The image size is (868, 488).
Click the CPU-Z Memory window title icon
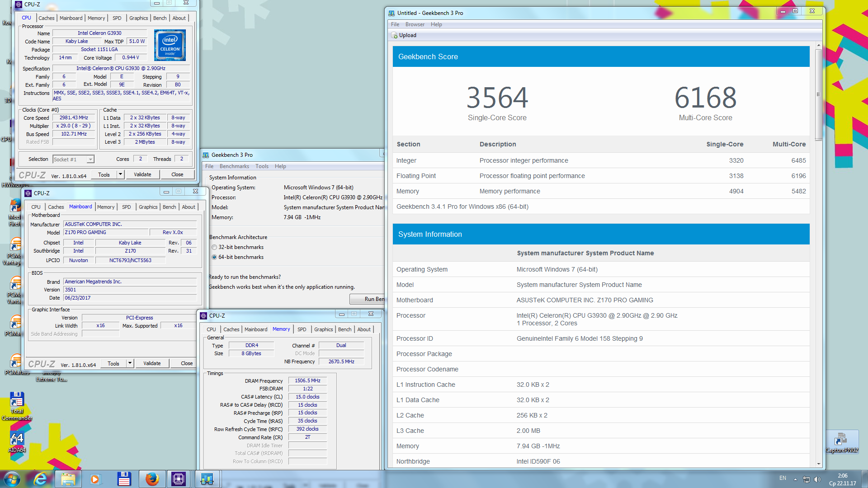click(203, 315)
